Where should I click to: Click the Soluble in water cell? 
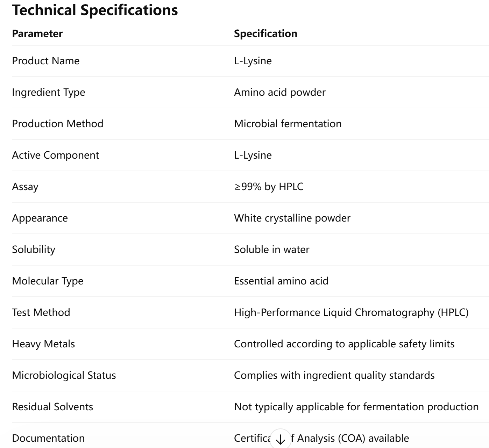coord(272,250)
